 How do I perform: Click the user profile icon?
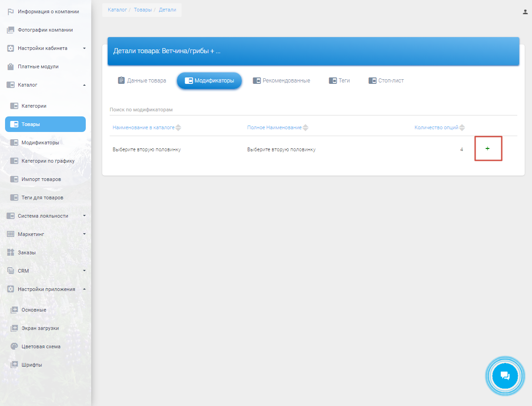(525, 12)
